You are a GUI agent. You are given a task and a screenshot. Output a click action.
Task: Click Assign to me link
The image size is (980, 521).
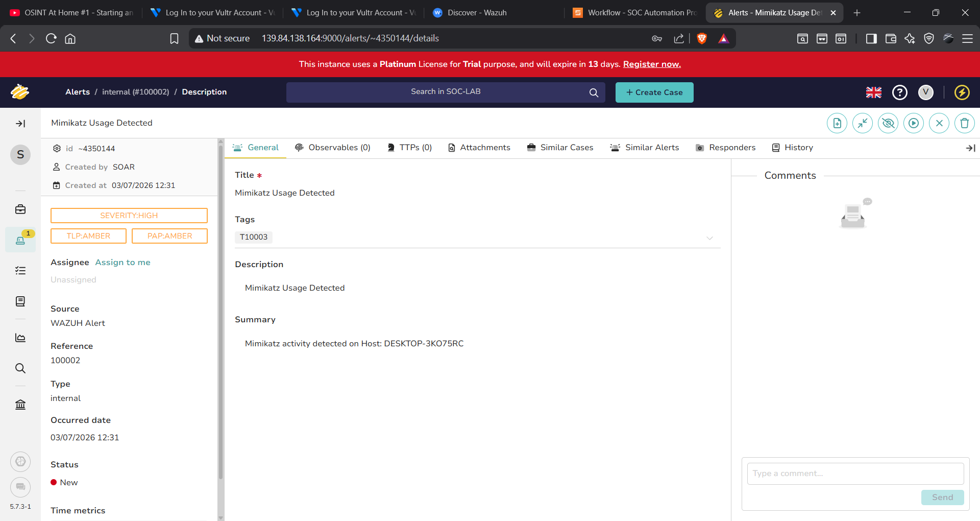(x=123, y=263)
